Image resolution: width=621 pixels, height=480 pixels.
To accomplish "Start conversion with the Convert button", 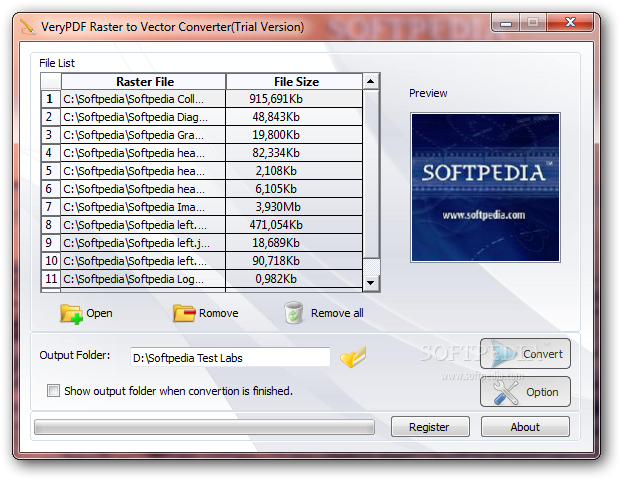I will point(525,354).
